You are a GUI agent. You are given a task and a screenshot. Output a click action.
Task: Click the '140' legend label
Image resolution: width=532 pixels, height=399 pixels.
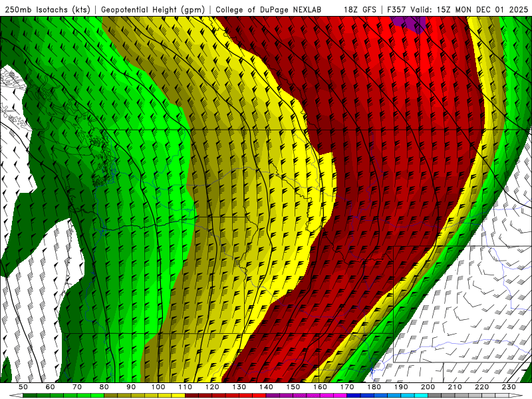pyautogui.click(x=266, y=387)
